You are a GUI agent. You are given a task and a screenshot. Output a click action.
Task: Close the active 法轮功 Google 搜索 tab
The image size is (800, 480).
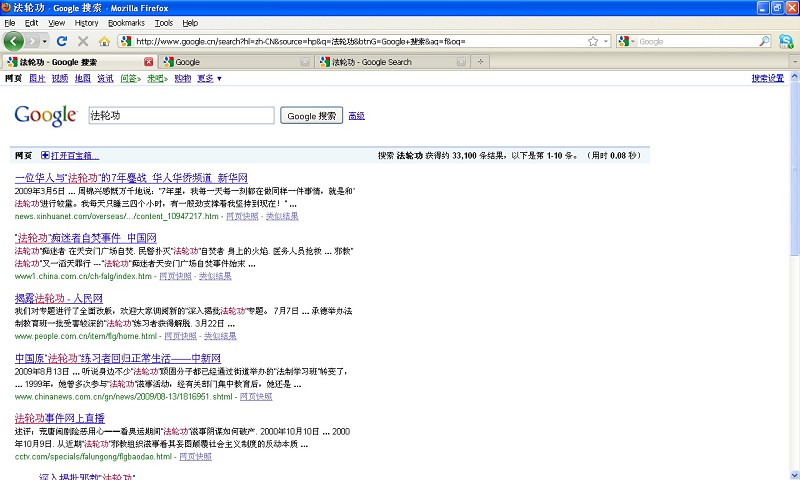(x=148, y=62)
